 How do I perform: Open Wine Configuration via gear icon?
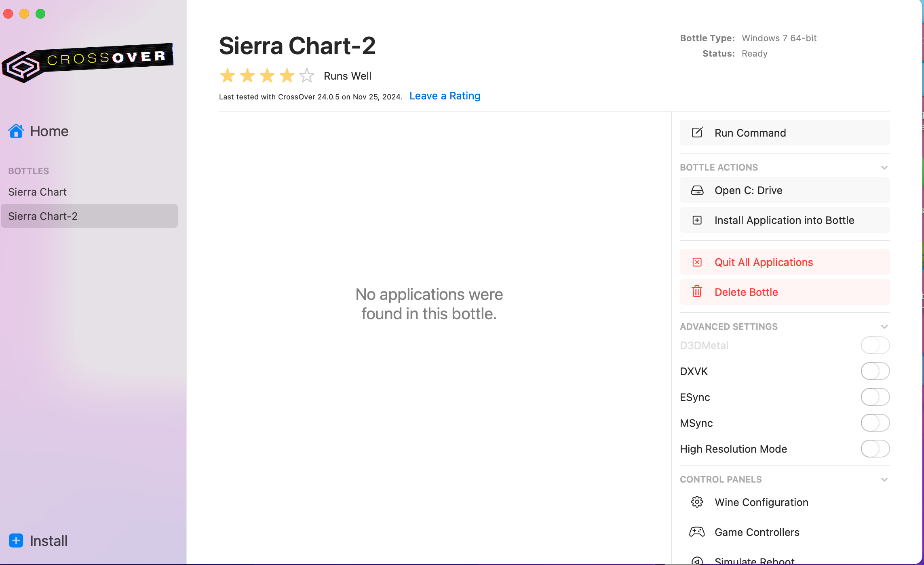[697, 502]
